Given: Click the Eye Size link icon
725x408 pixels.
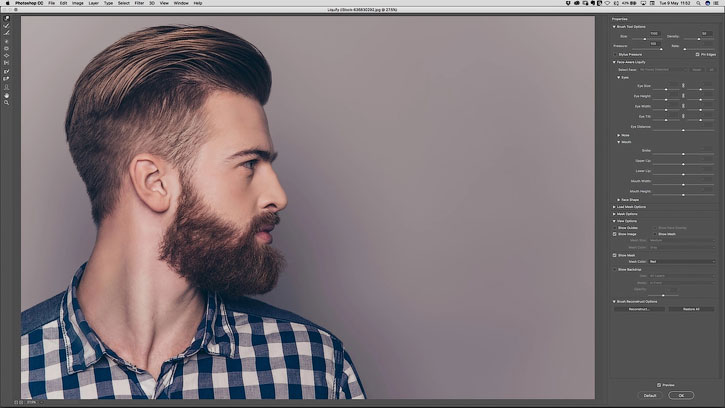Looking at the screenshot, I should [683, 86].
